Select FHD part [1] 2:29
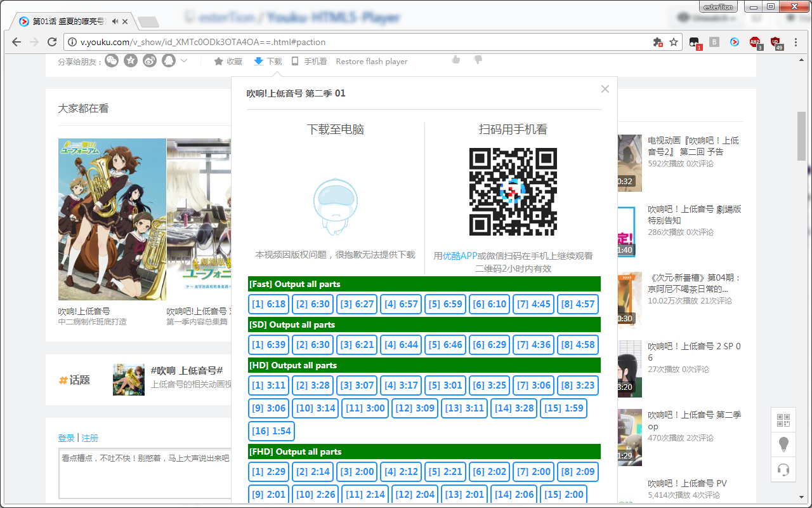Viewport: 812px width, 508px height. coord(269,472)
